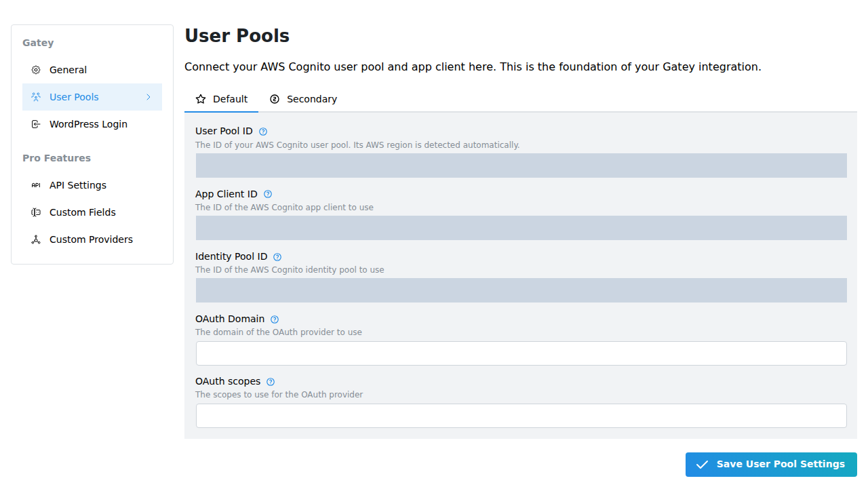
Task: Open Custom Providers page
Action: (92, 239)
